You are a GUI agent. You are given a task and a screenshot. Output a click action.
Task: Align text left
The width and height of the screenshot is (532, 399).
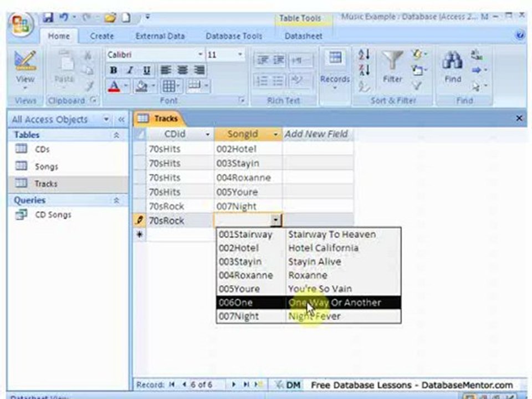click(x=166, y=70)
